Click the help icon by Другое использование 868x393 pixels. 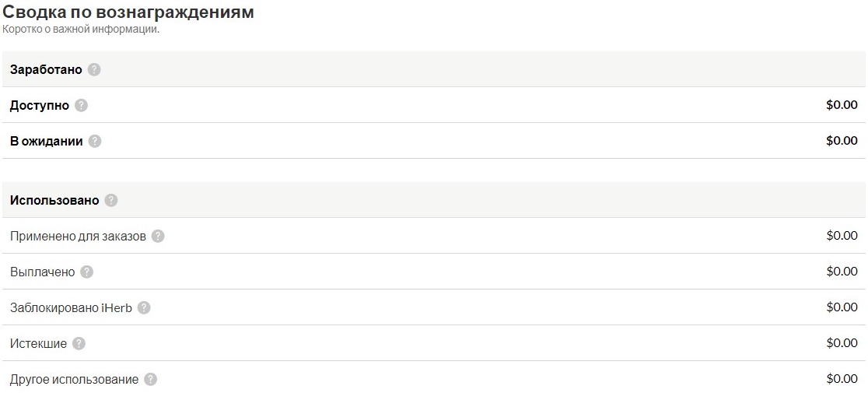(x=150, y=380)
